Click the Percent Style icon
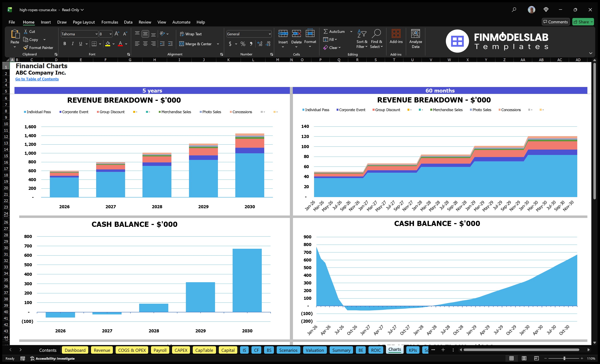 tap(243, 44)
